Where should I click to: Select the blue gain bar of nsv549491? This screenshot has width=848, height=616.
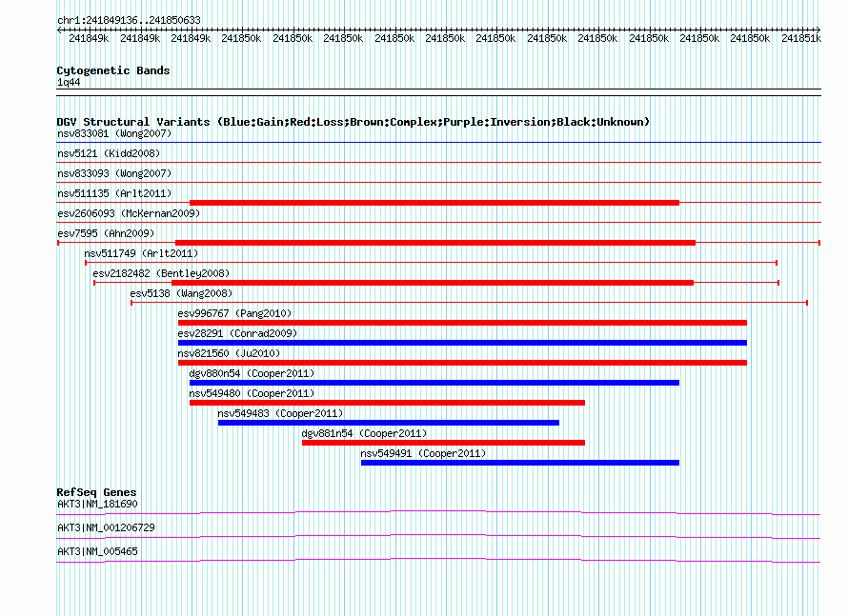[x=520, y=463]
